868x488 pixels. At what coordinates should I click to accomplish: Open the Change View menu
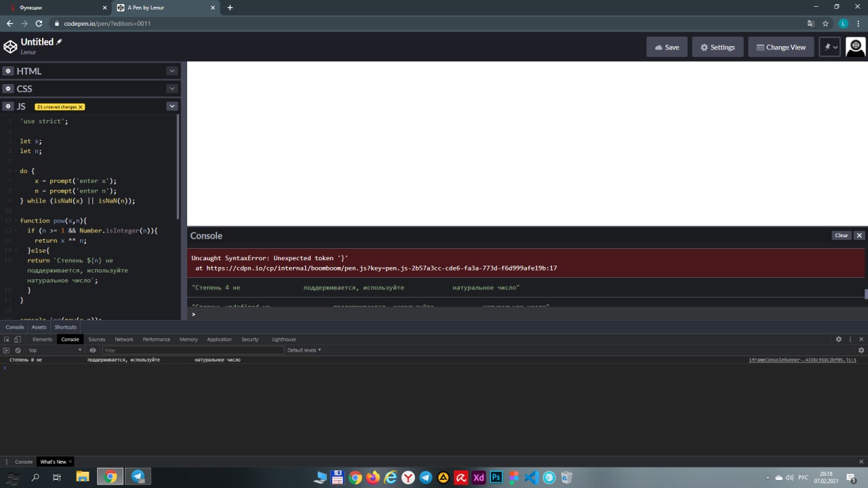pyautogui.click(x=781, y=47)
